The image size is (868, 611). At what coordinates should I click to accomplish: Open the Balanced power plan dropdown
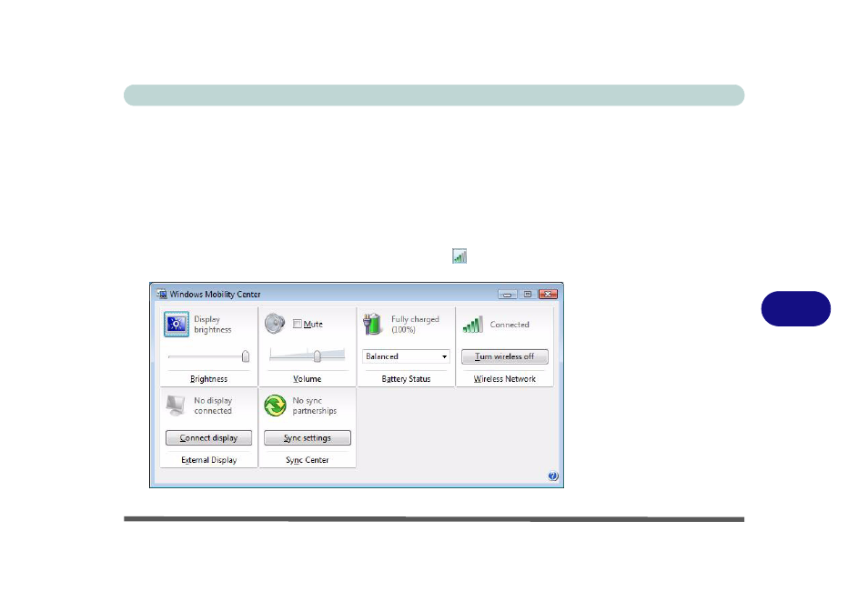(x=406, y=356)
